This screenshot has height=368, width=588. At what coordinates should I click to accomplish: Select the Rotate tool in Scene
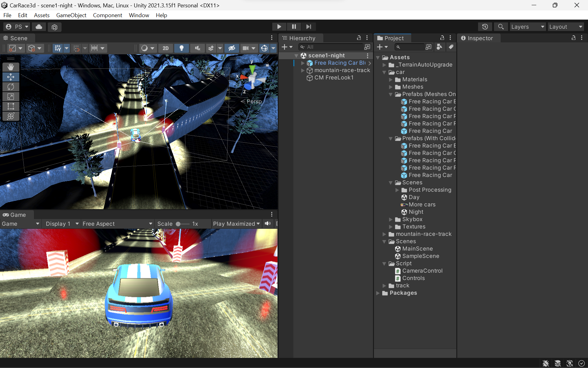11,87
